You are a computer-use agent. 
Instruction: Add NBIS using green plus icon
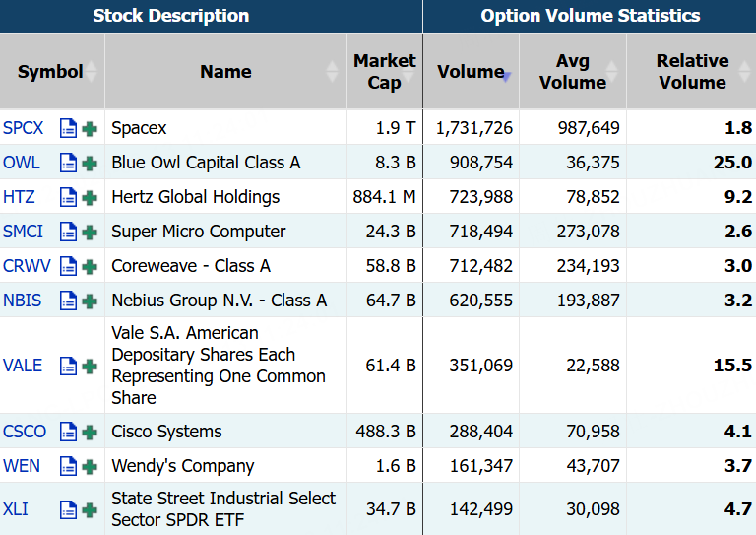[90, 301]
